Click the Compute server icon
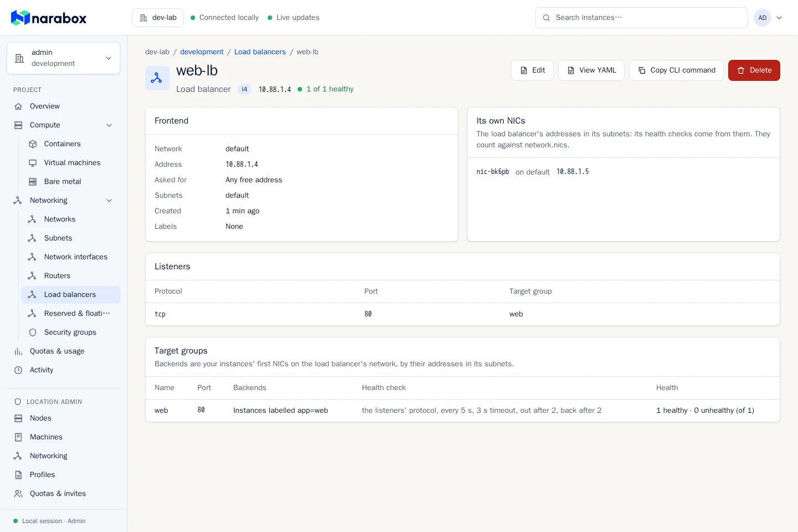The width and height of the screenshot is (798, 532). (18, 125)
